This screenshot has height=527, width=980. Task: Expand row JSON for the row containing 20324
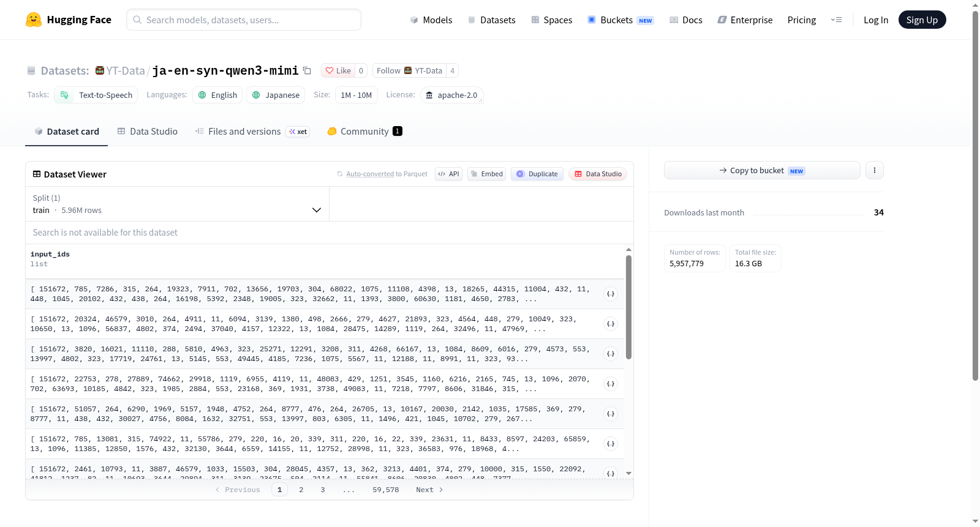pyautogui.click(x=611, y=324)
